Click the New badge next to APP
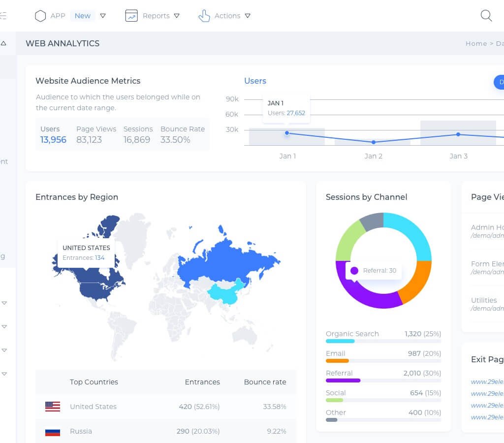The width and height of the screenshot is (504, 443). (82, 16)
